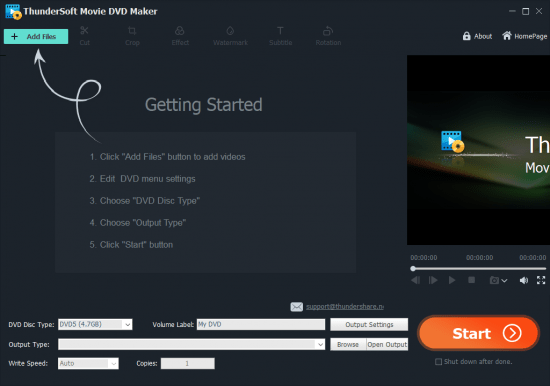The height and width of the screenshot is (386, 550).
Task: Click the support email envelope icon
Action: [296, 307]
